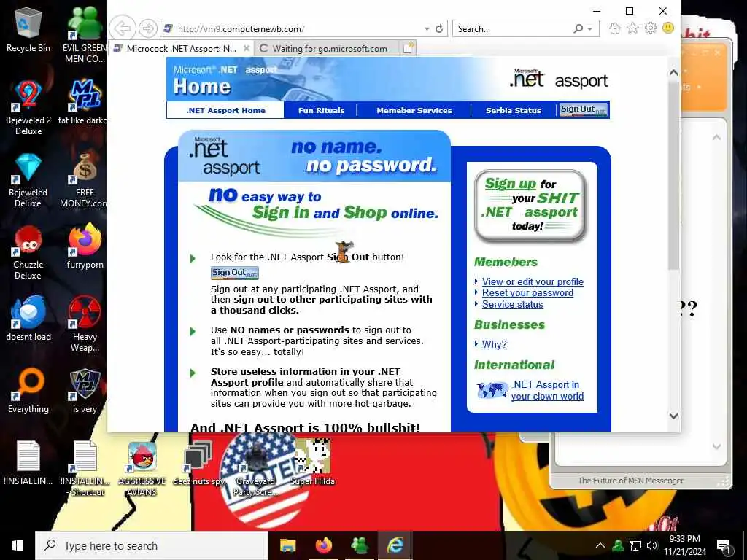Open the network tray icon
Screen dimensions: 747x560
[635, 545]
